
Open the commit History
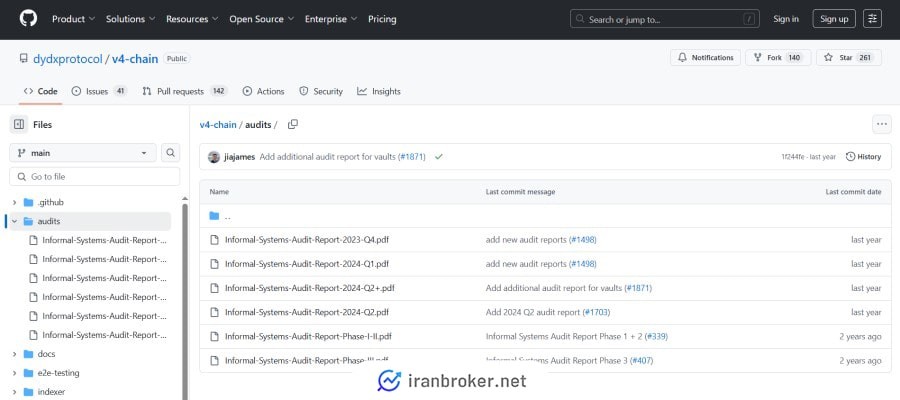pyautogui.click(x=863, y=157)
